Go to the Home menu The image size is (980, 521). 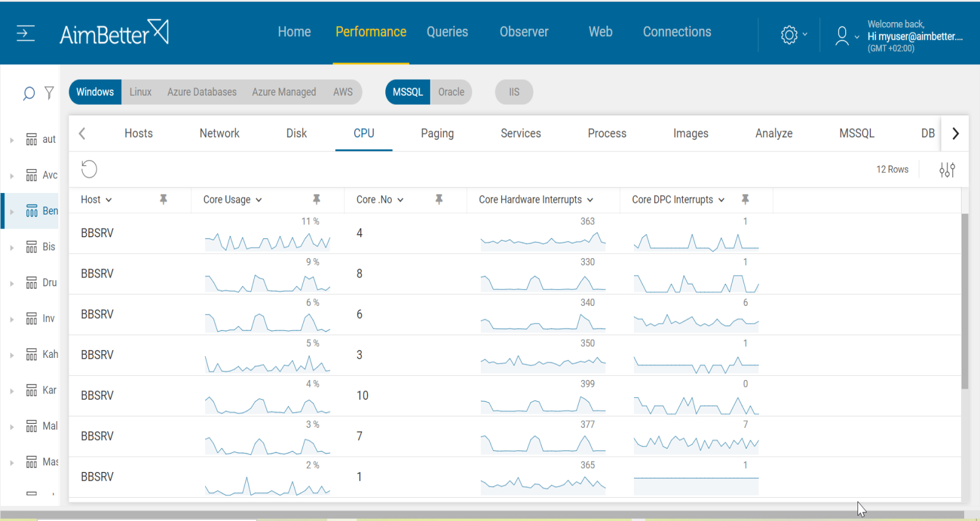(294, 32)
